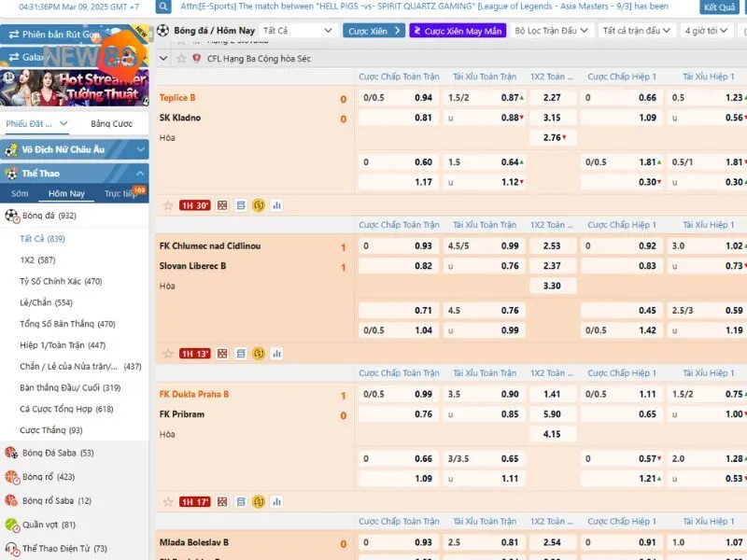Click the Cược Xiên May Mắn button

[x=458, y=31]
